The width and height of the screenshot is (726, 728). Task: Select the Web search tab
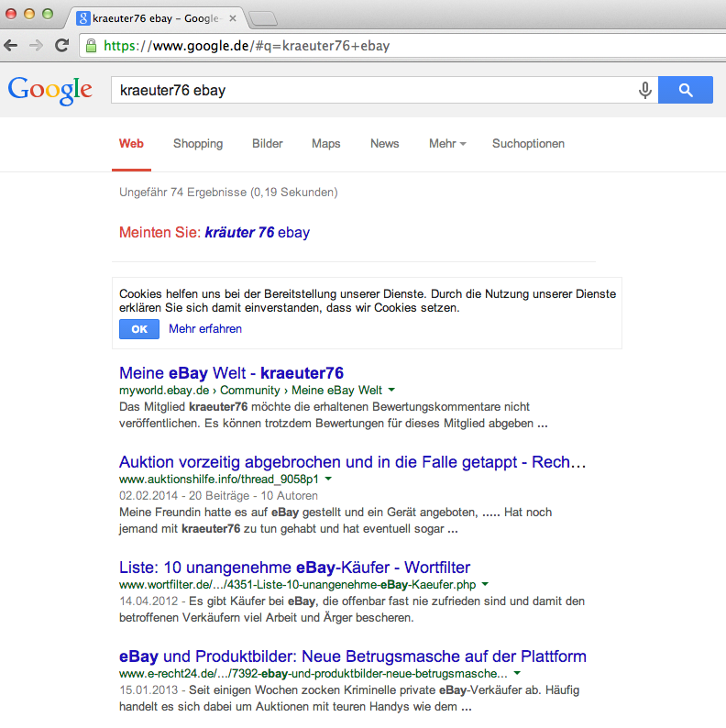pos(131,144)
